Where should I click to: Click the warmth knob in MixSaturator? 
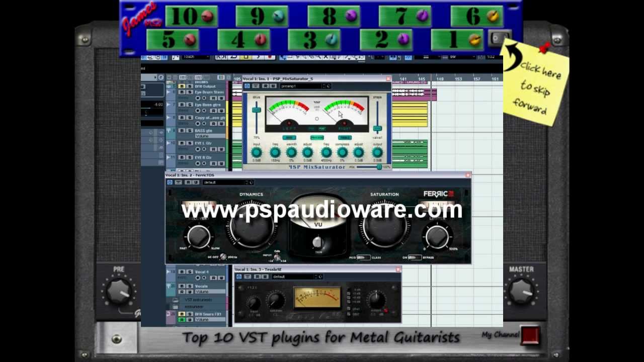[x=291, y=152]
